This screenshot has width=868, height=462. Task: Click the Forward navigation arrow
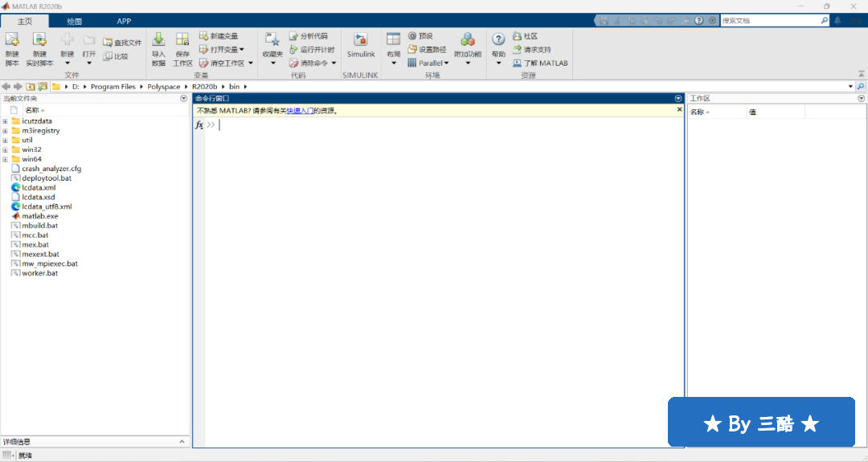18,86
